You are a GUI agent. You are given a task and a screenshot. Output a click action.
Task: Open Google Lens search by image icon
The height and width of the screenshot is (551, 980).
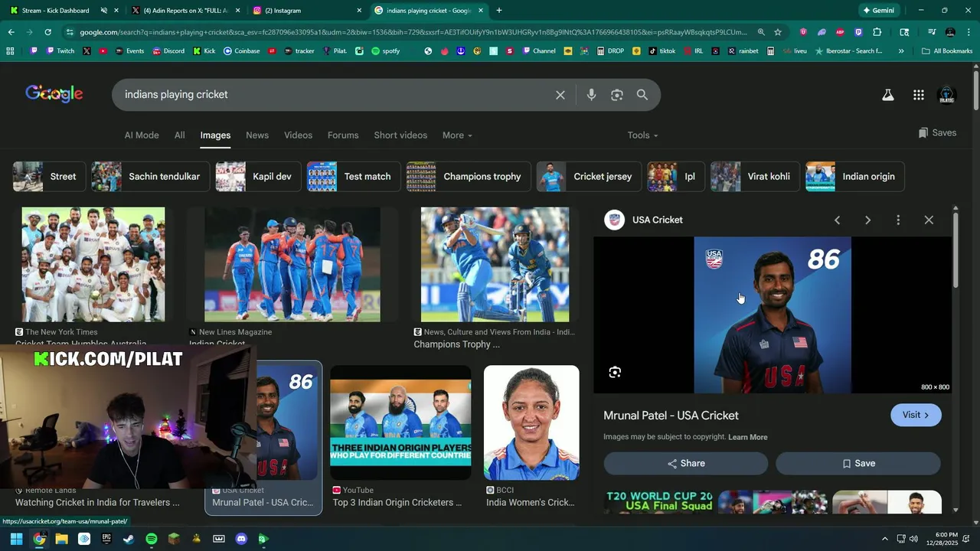point(617,95)
